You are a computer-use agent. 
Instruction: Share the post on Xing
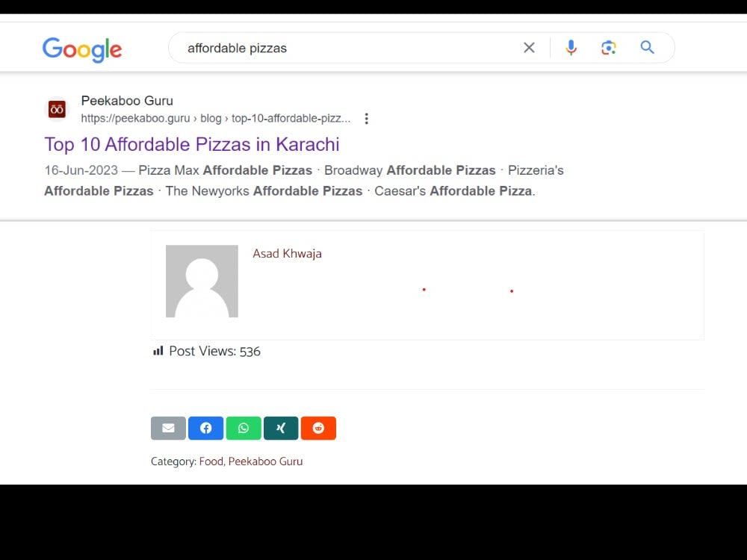pos(281,428)
